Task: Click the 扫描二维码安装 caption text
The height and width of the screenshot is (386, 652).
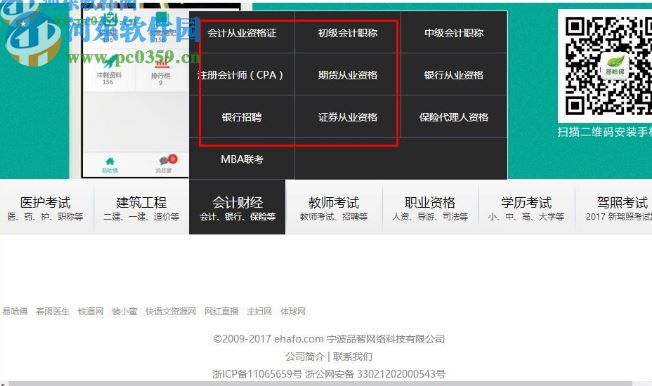Action: point(605,132)
